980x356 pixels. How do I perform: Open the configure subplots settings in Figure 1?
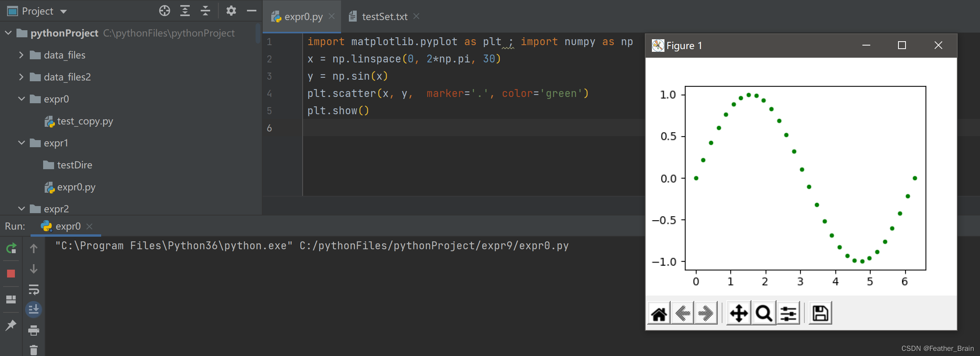click(x=789, y=313)
